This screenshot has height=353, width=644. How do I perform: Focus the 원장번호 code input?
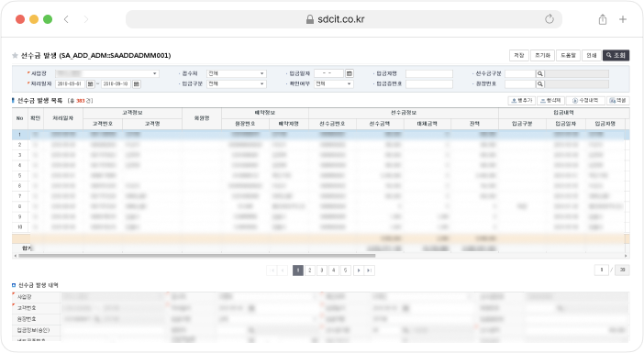(x=520, y=83)
